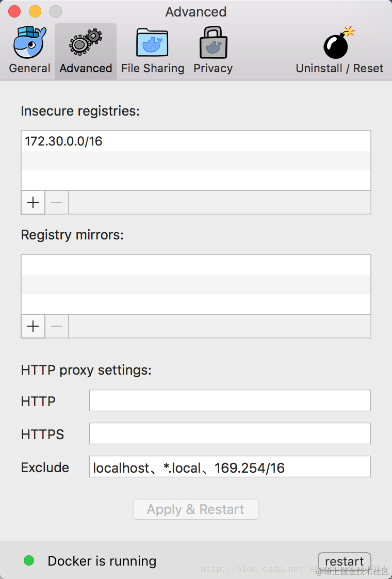Add a registry mirror with plus button
This screenshot has width=392, height=579.
pyautogui.click(x=33, y=326)
